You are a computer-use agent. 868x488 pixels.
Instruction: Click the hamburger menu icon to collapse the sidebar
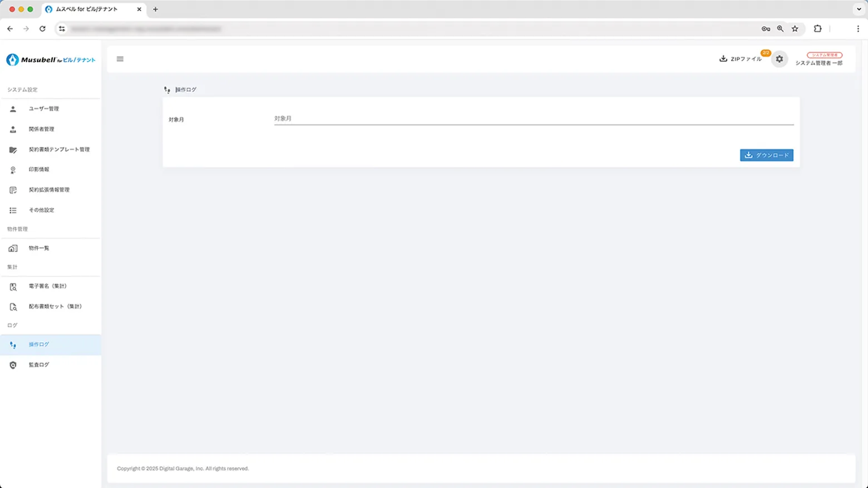120,59
